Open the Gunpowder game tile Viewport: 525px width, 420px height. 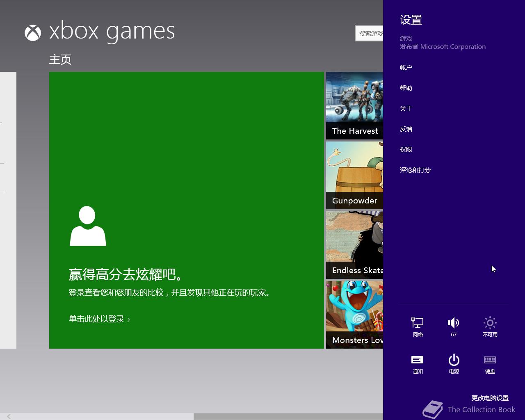tap(354, 176)
